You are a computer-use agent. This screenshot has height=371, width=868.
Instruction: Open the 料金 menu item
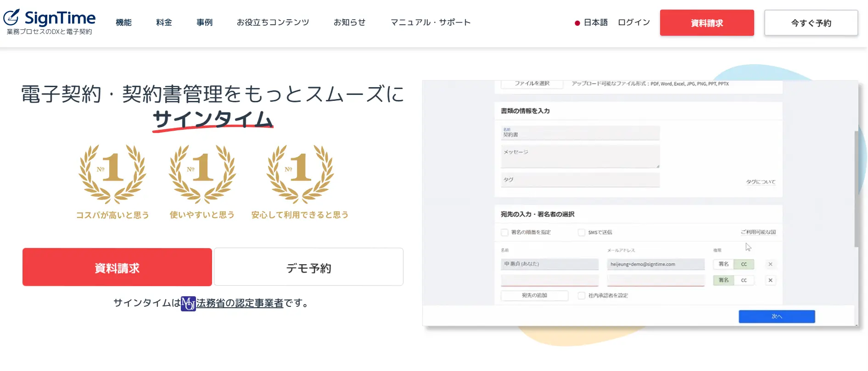pos(164,22)
